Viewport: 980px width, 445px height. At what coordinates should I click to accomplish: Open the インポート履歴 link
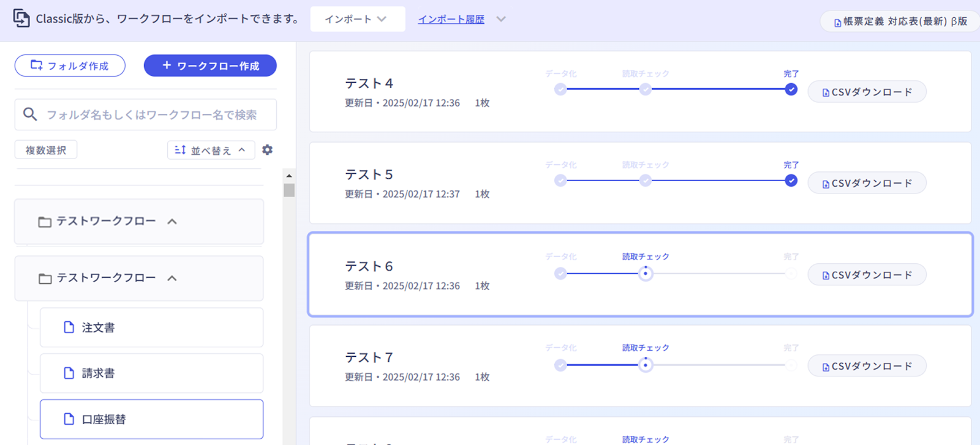click(x=451, y=19)
